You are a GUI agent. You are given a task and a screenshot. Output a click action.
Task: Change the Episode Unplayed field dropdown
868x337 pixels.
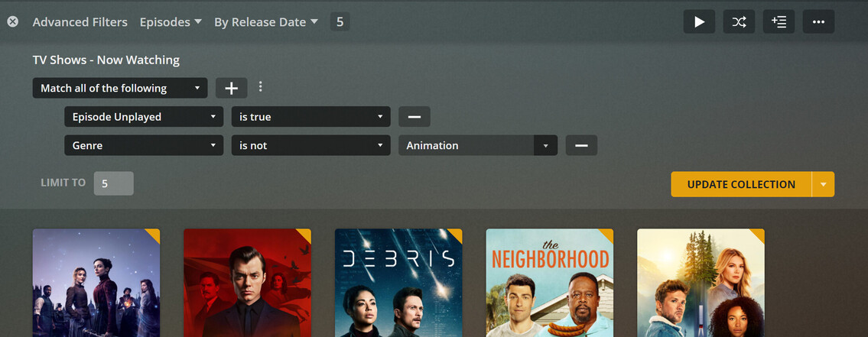click(x=144, y=117)
